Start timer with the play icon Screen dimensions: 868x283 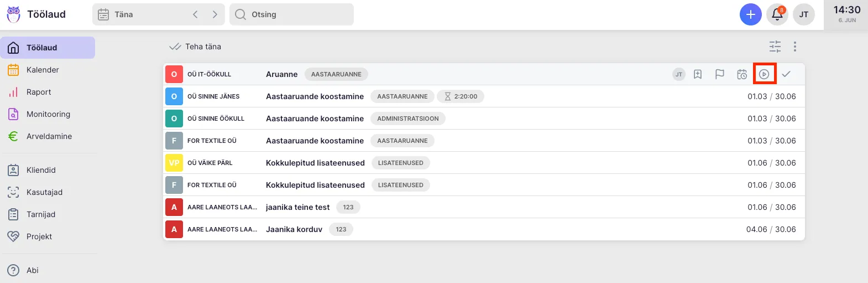764,74
